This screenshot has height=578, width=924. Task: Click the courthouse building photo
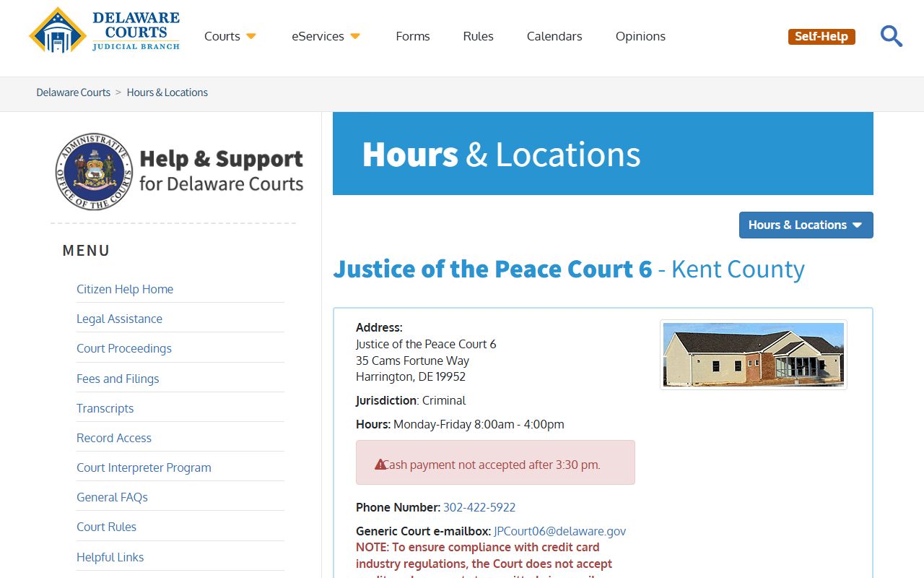pyautogui.click(x=754, y=355)
